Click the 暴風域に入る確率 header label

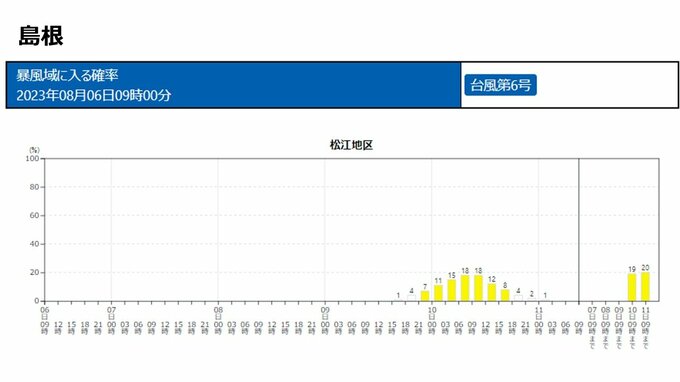pyautogui.click(x=67, y=75)
